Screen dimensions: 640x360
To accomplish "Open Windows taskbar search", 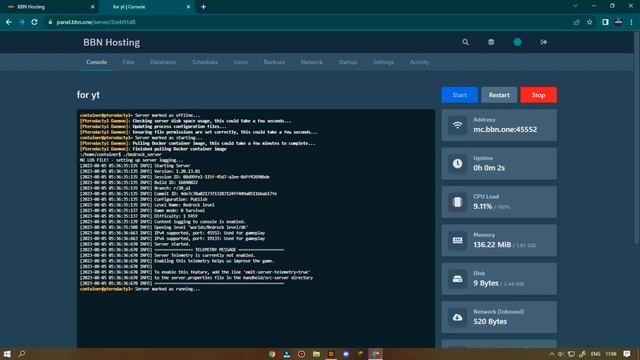I will [22, 354].
